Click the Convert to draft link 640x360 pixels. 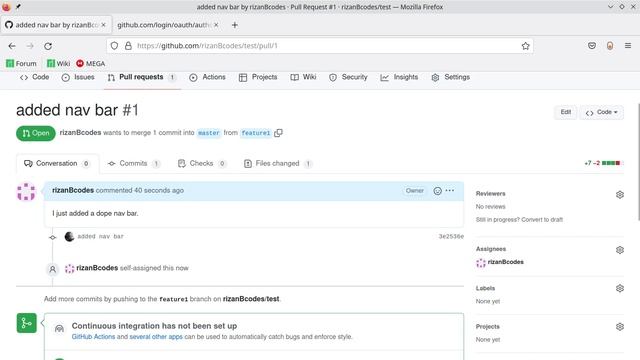[542, 220]
